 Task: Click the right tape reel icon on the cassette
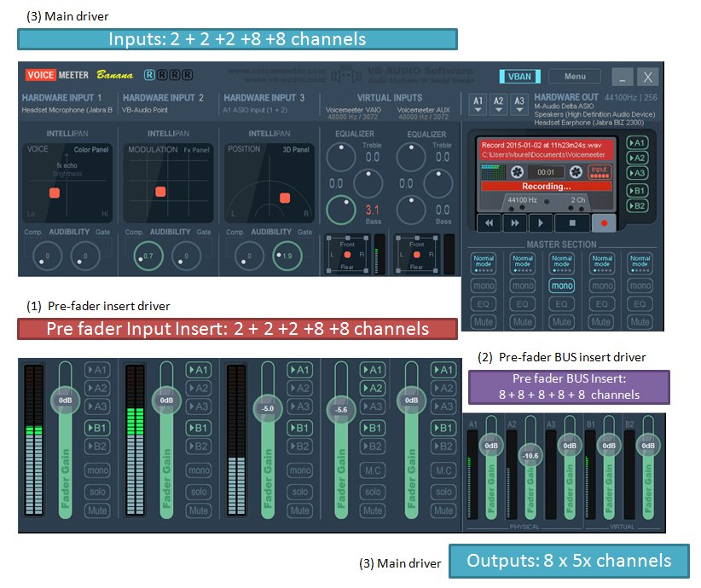576,171
